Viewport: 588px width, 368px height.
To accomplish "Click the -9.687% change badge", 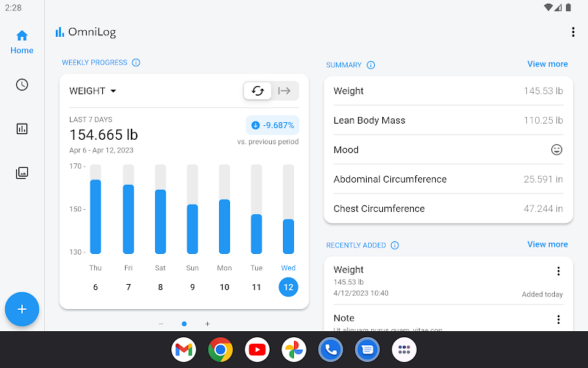I will click(273, 125).
